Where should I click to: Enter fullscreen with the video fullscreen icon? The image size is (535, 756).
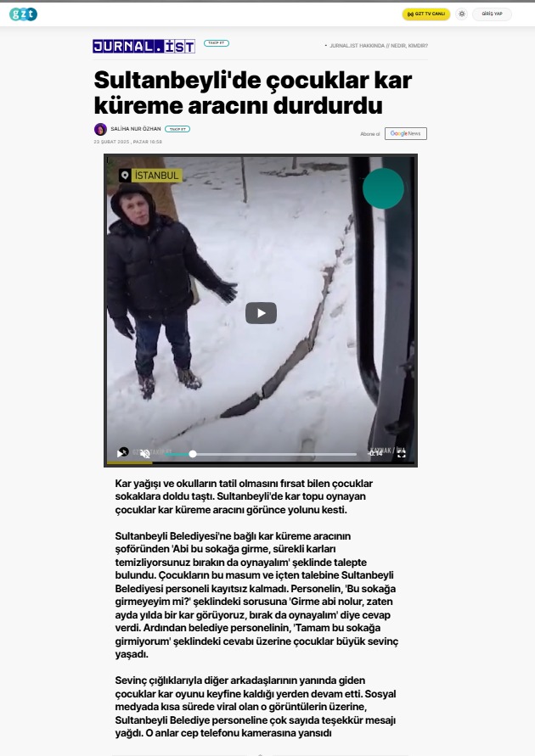click(402, 454)
